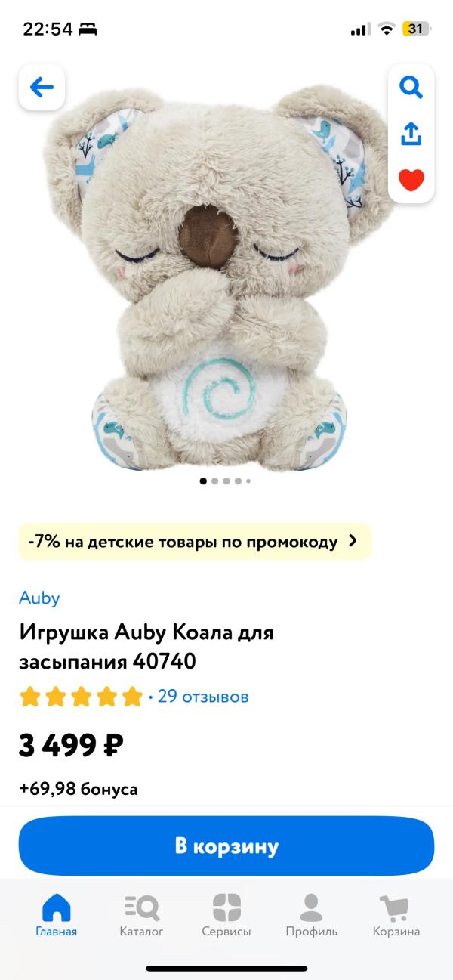Tap the share icon

(411, 134)
